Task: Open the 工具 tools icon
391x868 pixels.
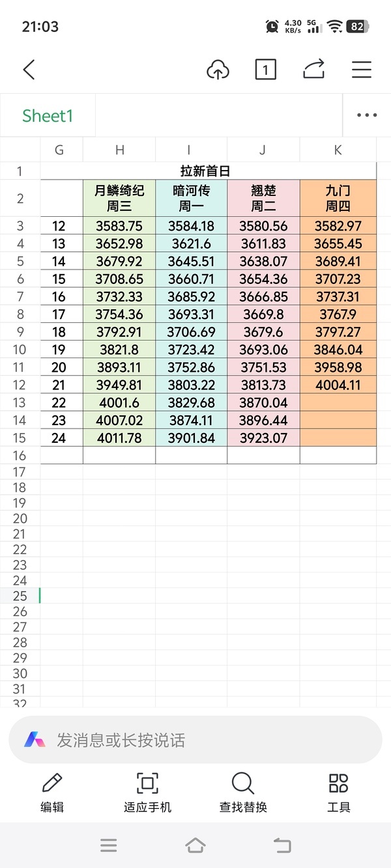Action: tap(338, 783)
